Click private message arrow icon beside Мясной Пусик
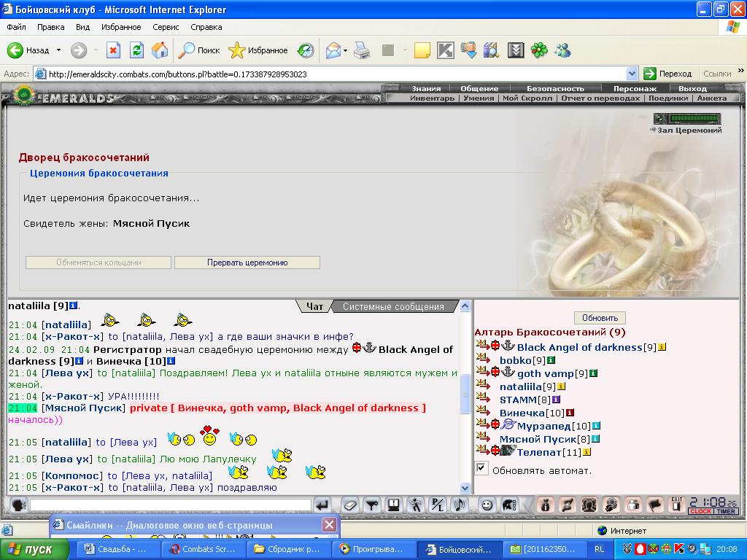The height and width of the screenshot is (560, 747). 483,436
